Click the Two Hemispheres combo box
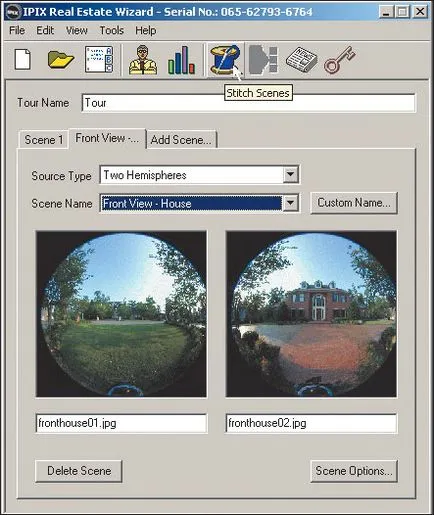Viewport: 434px width, 515px height. (199, 175)
